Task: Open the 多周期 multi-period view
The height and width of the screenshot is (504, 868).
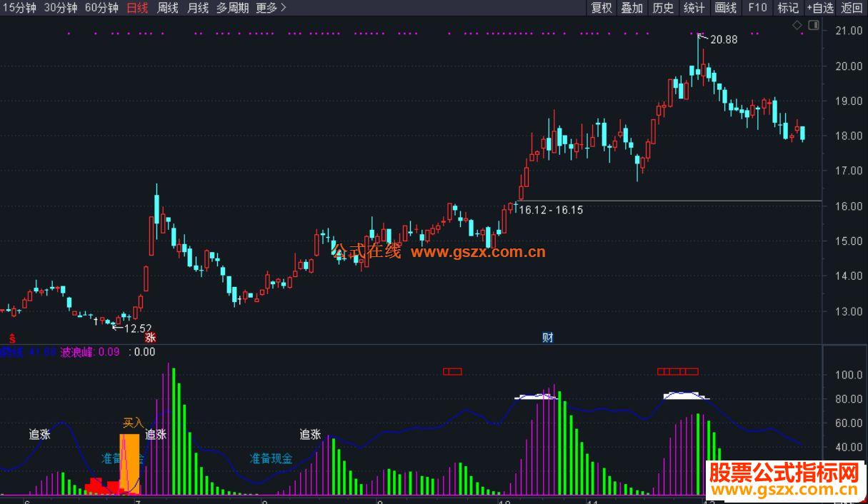Action: [233, 8]
